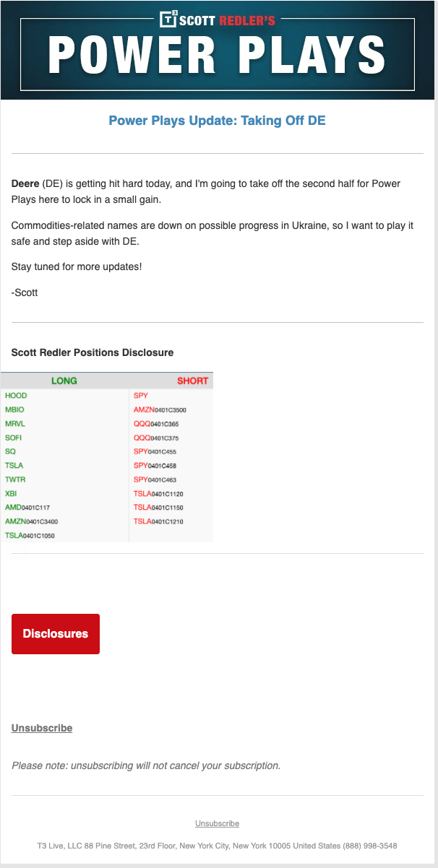This screenshot has width=438, height=868.
Task: Click the bold Unsubscribe link above the note
Action: tap(42, 728)
